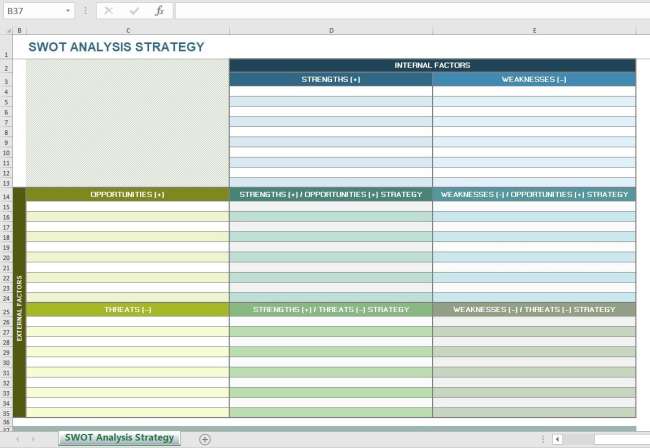Click the INTERNAL FACTORS header cell
This screenshot has height=448, width=650.
(432, 65)
